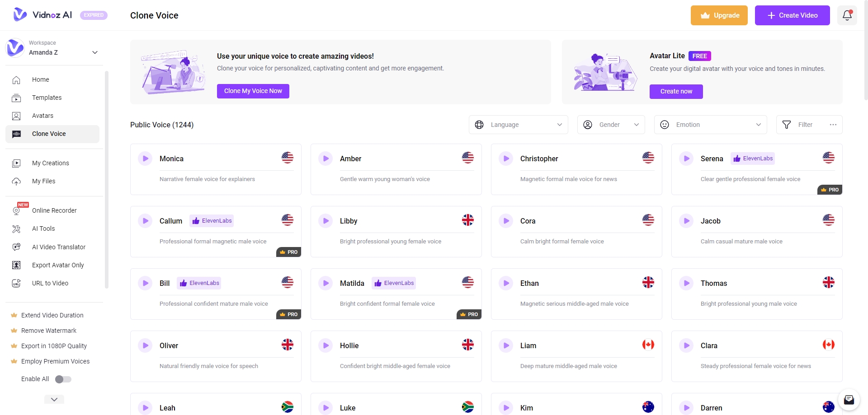The width and height of the screenshot is (868, 415).
Task: Select Clone Voice in sidebar
Action: [x=52, y=134]
